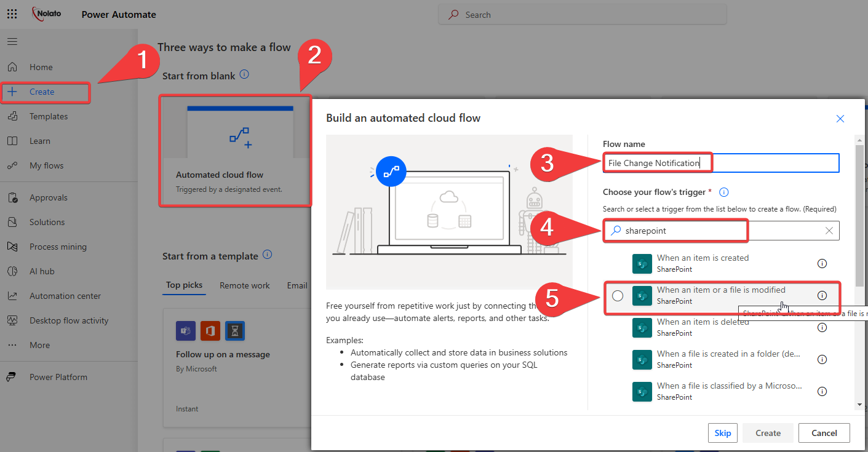Open Learn in the sidebar
868x452 pixels.
40,141
